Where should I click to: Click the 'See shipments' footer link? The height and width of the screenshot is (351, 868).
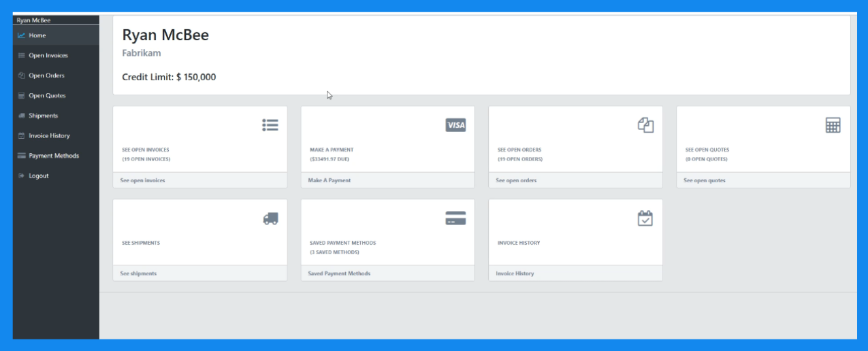coord(138,273)
